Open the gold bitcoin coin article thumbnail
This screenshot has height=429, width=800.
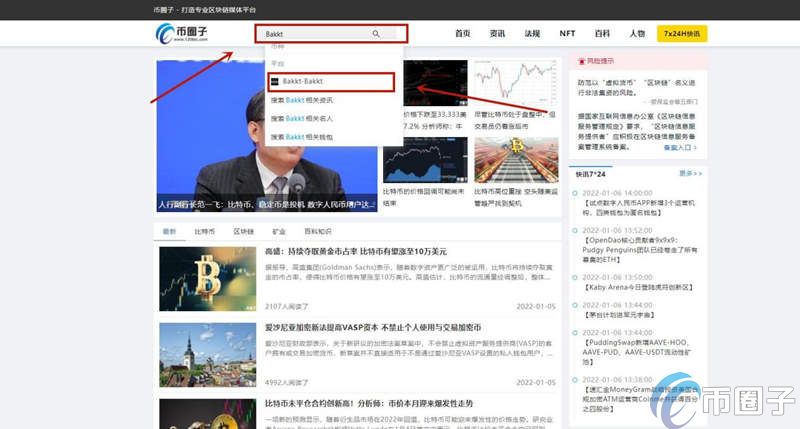click(x=208, y=279)
